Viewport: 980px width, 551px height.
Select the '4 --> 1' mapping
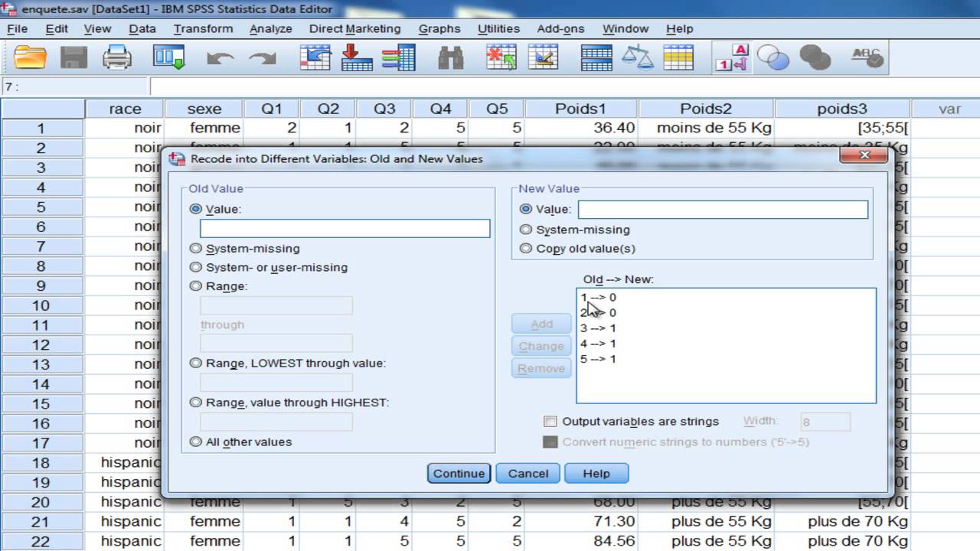(598, 344)
